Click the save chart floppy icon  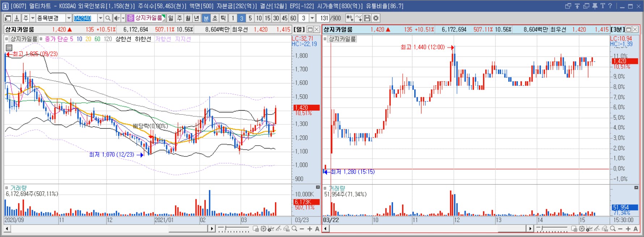367,18
